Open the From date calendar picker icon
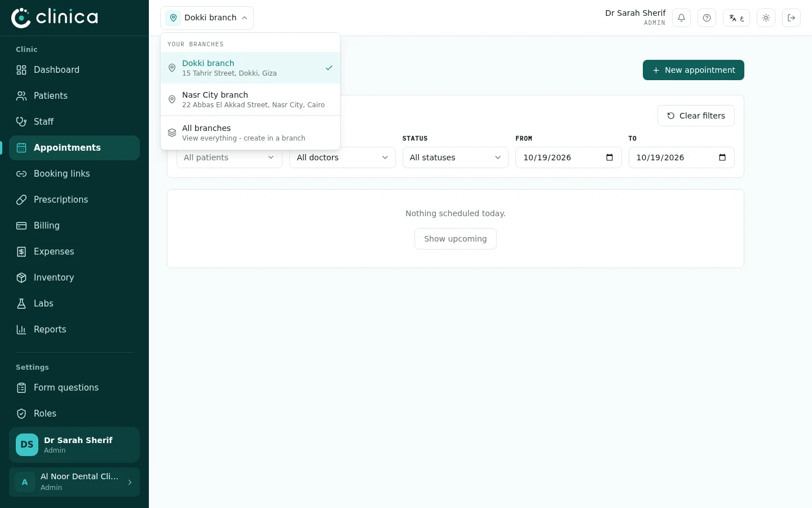Screen dimensions: 812x508 [610, 157]
